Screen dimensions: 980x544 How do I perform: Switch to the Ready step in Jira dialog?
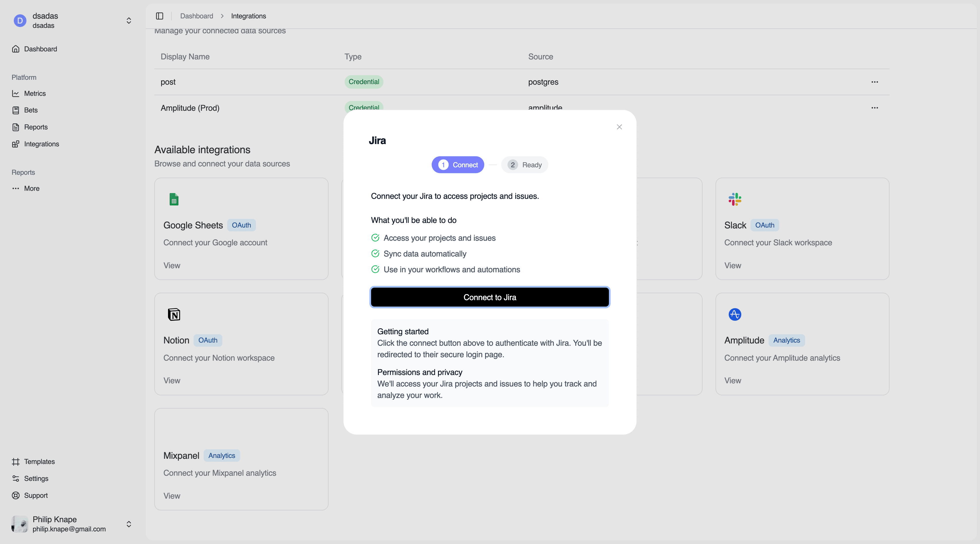pos(525,165)
